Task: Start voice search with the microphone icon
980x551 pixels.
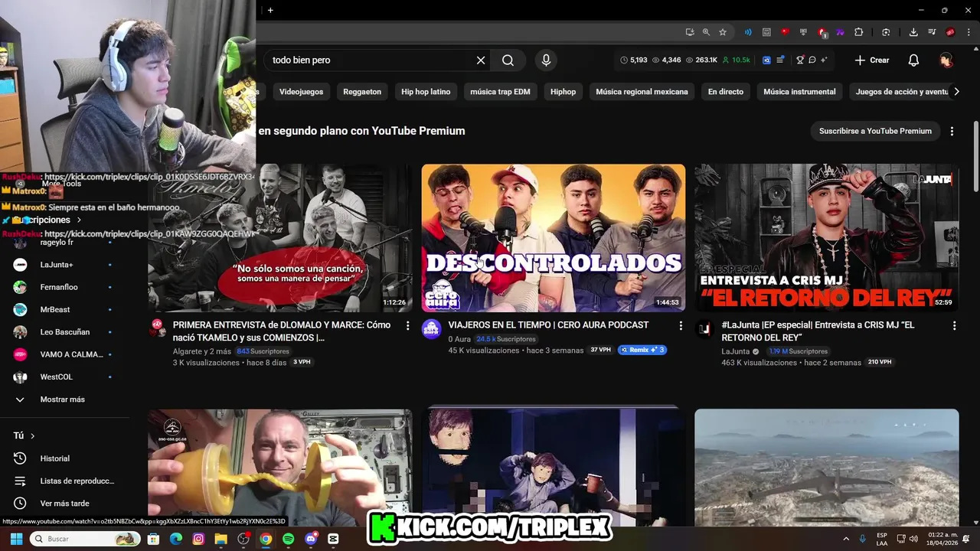Action: 546,60
